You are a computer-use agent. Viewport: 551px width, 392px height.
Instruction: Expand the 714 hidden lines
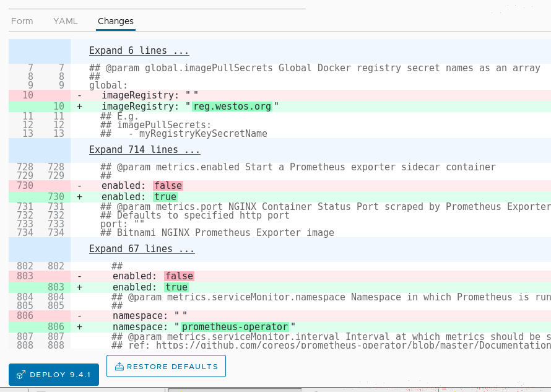tap(144, 150)
